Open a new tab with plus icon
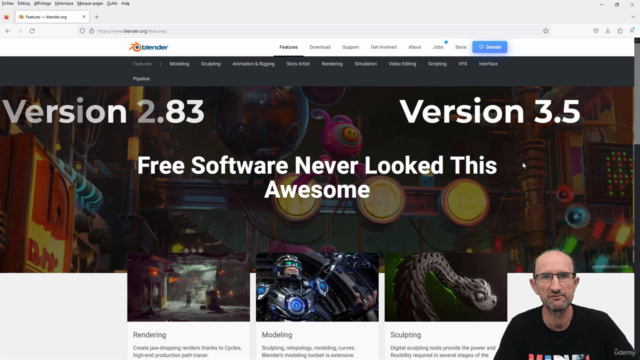This screenshot has height=360, width=640. [x=97, y=17]
